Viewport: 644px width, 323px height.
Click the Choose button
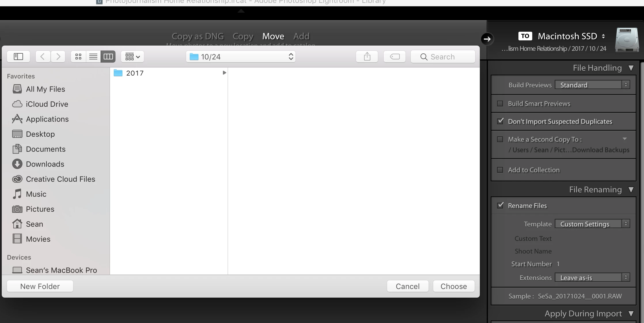[454, 286]
